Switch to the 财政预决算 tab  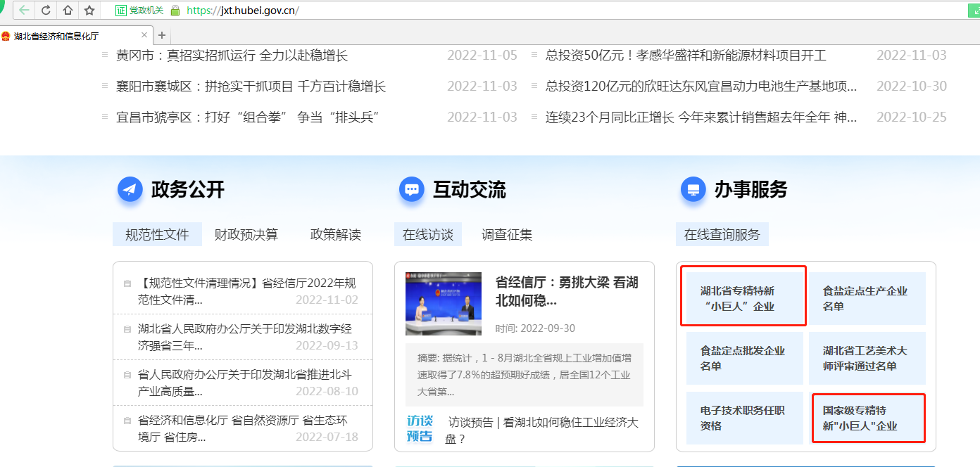click(246, 235)
